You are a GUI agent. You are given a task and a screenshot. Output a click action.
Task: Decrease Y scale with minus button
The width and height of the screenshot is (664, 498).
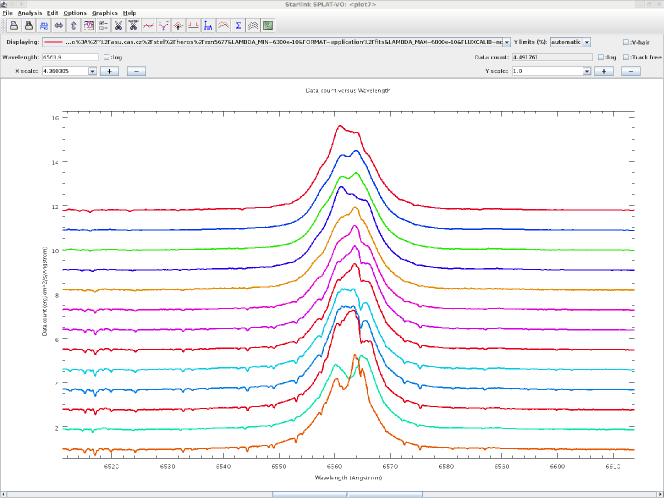pyautogui.click(x=631, y=71)
